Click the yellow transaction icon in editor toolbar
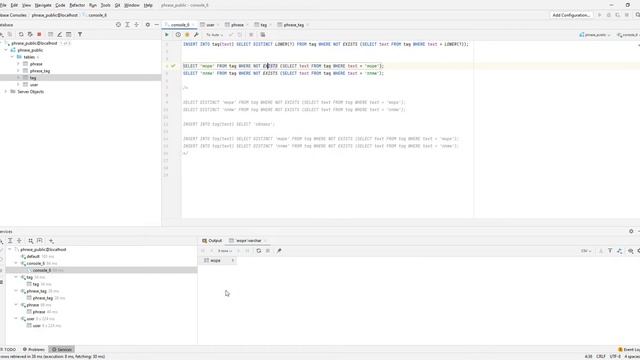The width and height of the screenshot is (640, 360). click(187, 35)
